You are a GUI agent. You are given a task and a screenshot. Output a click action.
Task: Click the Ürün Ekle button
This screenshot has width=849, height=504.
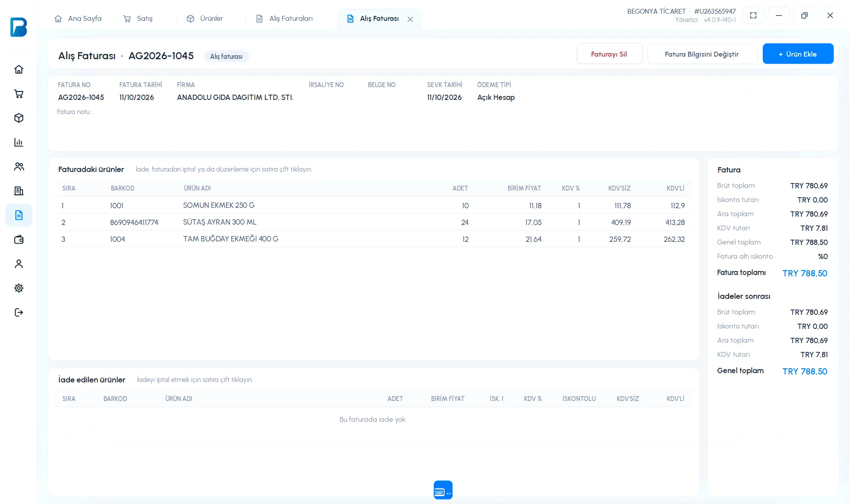(798, 54)
